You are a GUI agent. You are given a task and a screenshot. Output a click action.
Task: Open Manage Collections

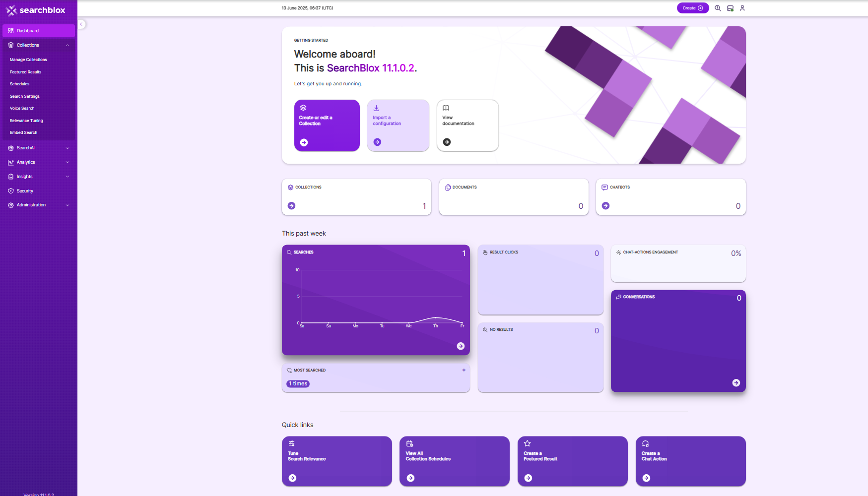coord(28,60)
